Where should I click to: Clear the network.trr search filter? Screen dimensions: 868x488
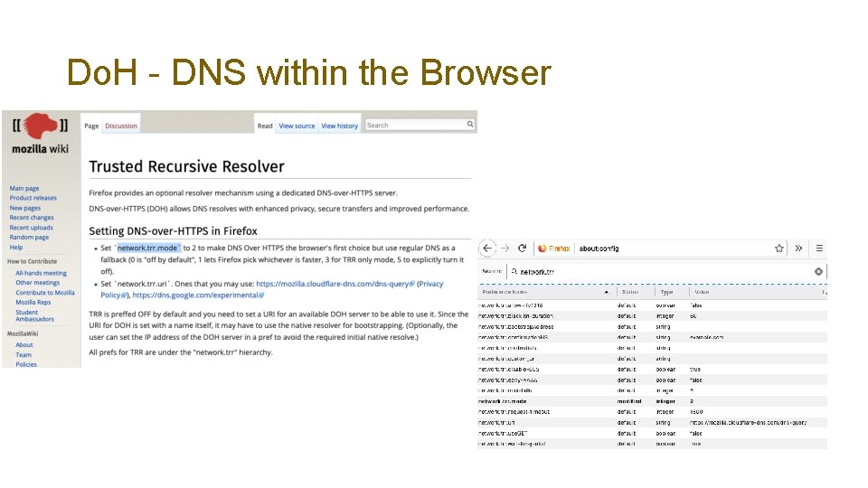(x=818, y=272)
